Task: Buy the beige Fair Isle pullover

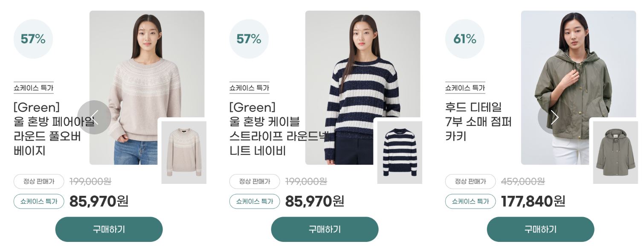Action: click(109, 230)
